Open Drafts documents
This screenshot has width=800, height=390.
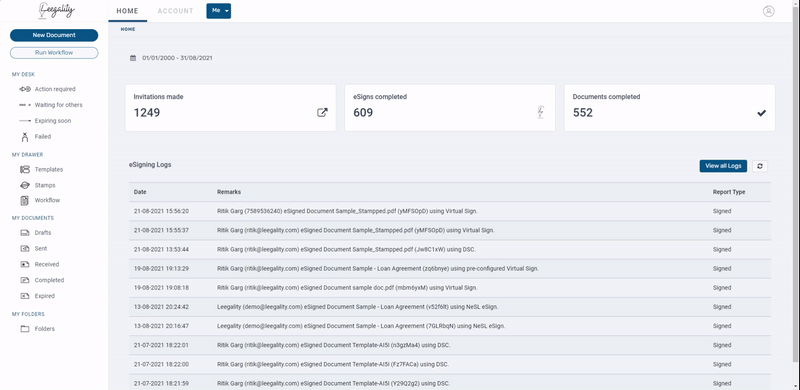pyautogui.click(x=43, y=233)
